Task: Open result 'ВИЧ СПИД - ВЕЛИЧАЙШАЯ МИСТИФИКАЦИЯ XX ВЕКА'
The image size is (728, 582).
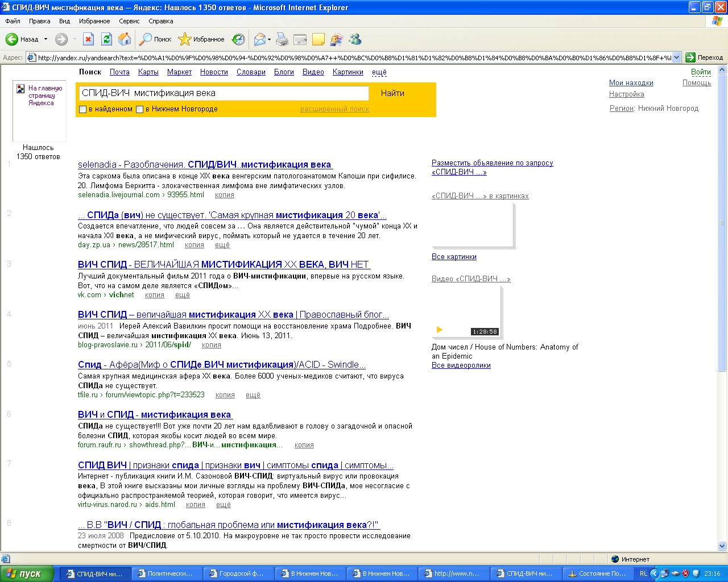Action: tap(224, 264)
